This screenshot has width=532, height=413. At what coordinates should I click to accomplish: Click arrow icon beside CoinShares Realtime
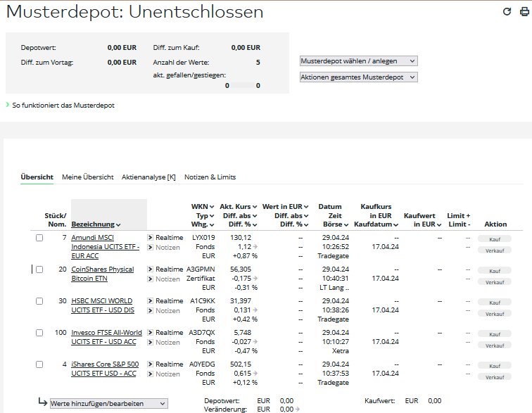click(x=151, y=269)
